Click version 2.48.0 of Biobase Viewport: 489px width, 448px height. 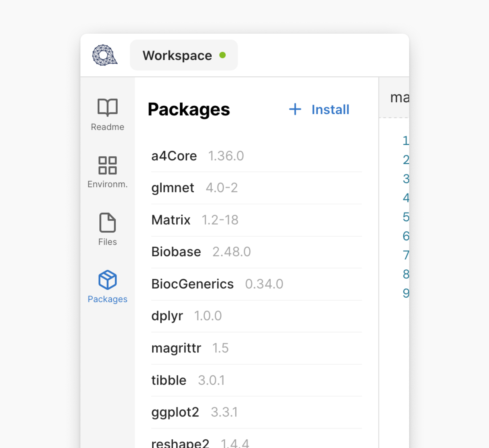click(x=231, y=252)
